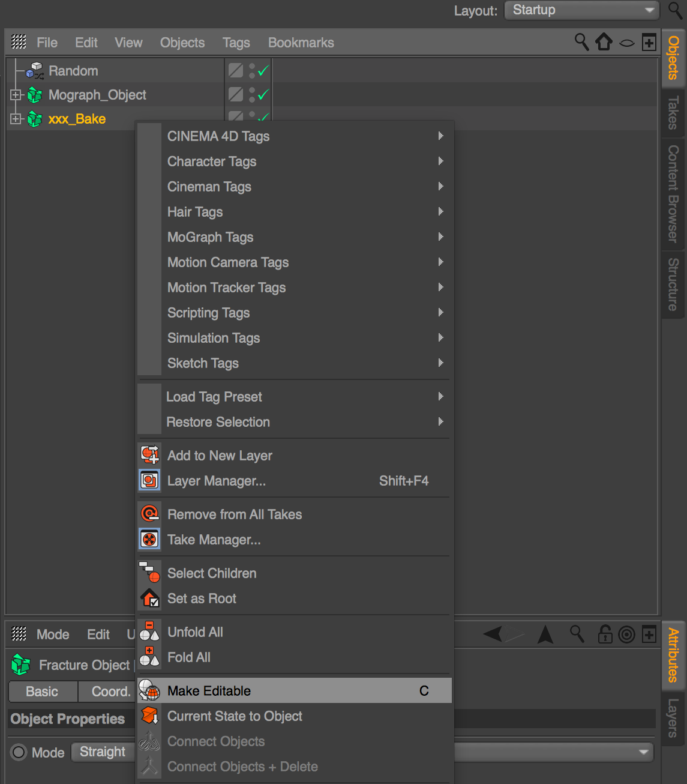Click the home icon in Object Manager
The width and height of the screenshot is (687, 784).
click(604, 42)
